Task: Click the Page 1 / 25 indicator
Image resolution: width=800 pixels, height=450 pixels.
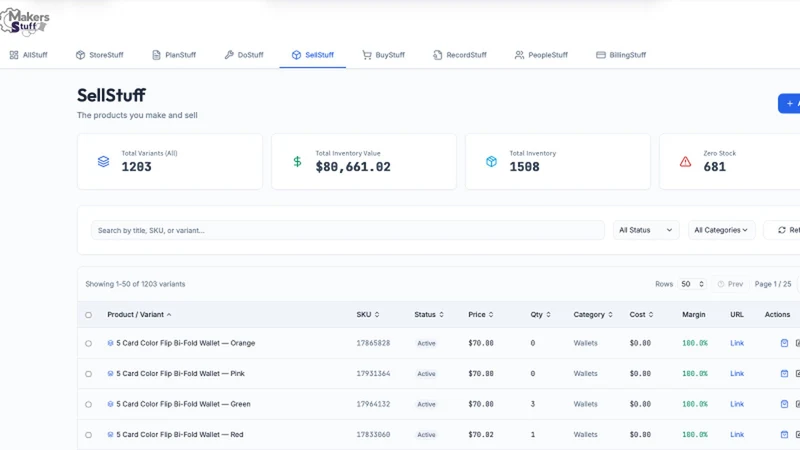Action: pyautogui.click(x=773, y=284)
